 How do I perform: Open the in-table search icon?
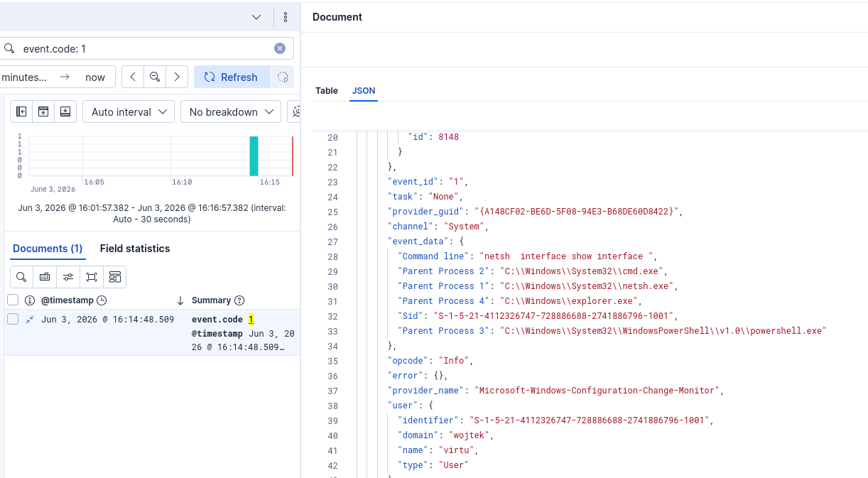[21, 277]
